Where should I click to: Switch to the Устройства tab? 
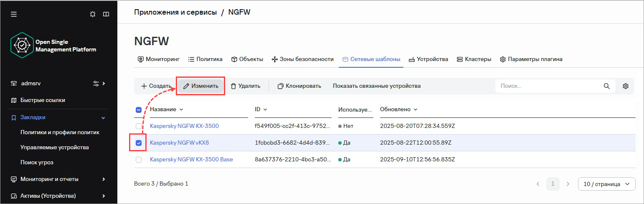428,59
